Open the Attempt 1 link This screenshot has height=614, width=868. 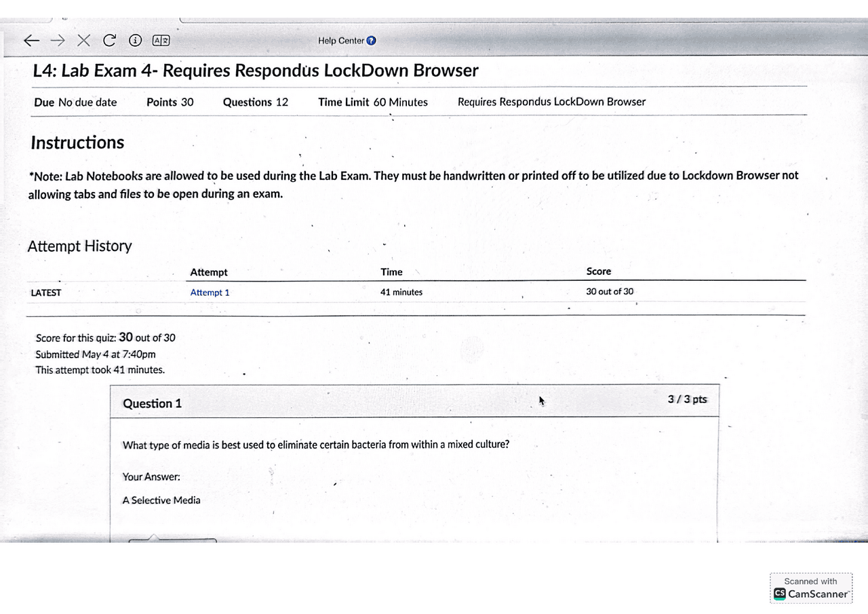[x=210, y=292]
